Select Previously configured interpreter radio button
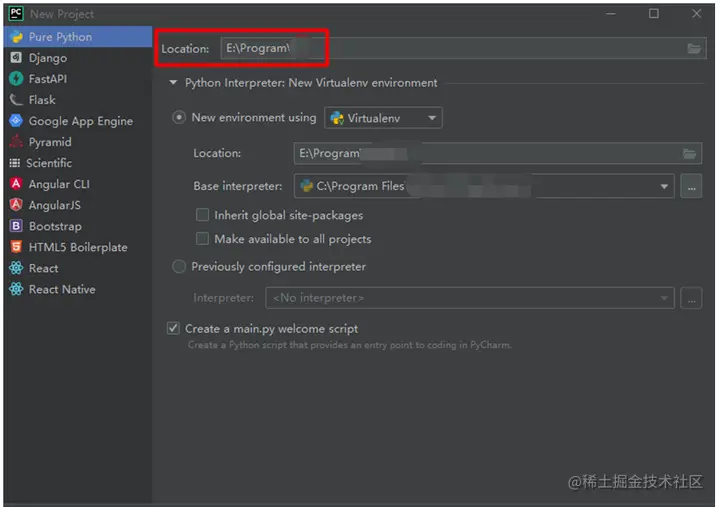This screenshot has width=720, height=507. tap(179, 266)
